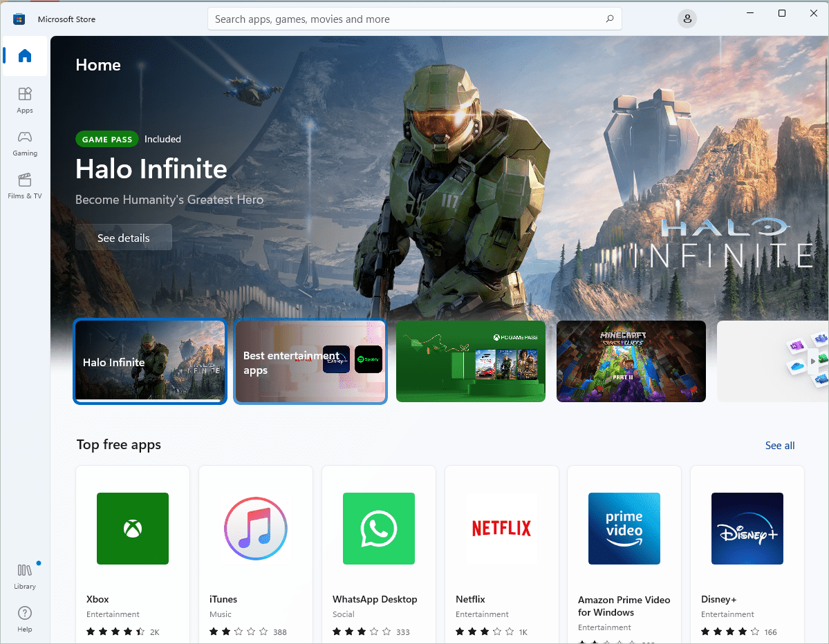Select the partially visible Microsoft apps card
Viewport: 829px width, 644px height.
click(772, 361)
